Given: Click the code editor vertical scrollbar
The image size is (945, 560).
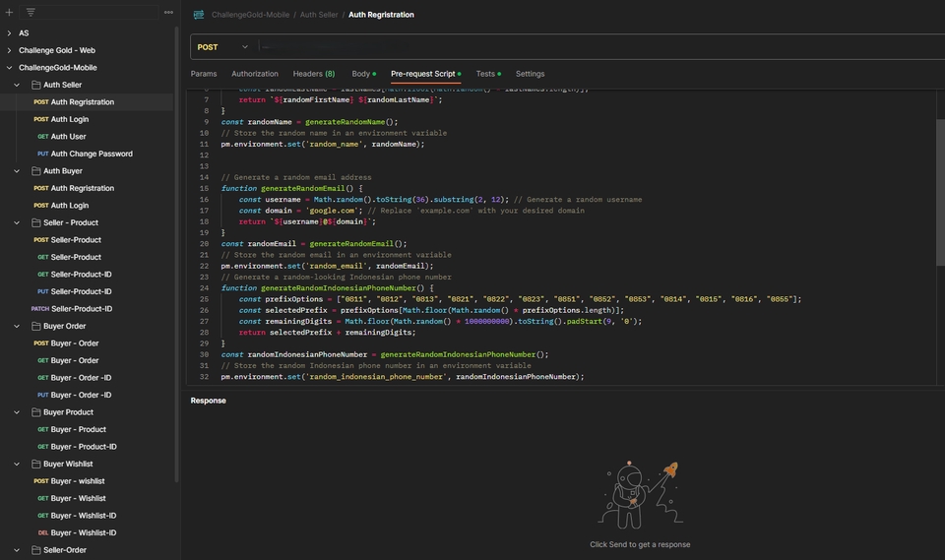Looking at the screenshot, I should (940, 192).
